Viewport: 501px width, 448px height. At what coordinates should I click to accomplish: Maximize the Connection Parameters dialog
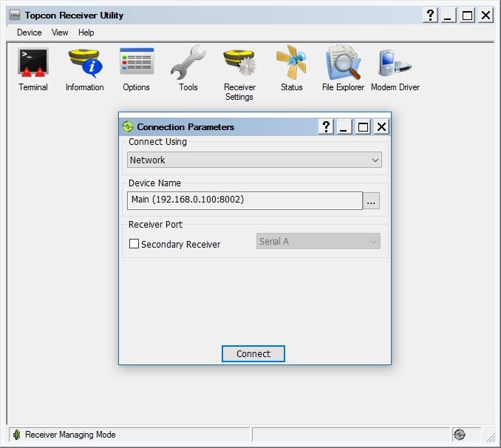tap(363, 127)
